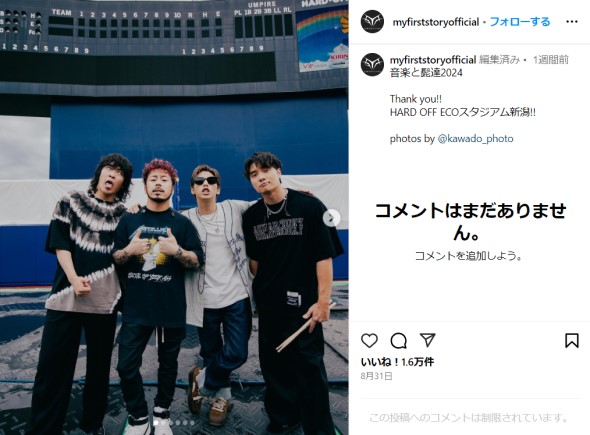Viewport: 590px width, 435px height.
Task: Open the caption's myfirststoryofficial username
Action: pyautogui.click(x=433, y=60)
